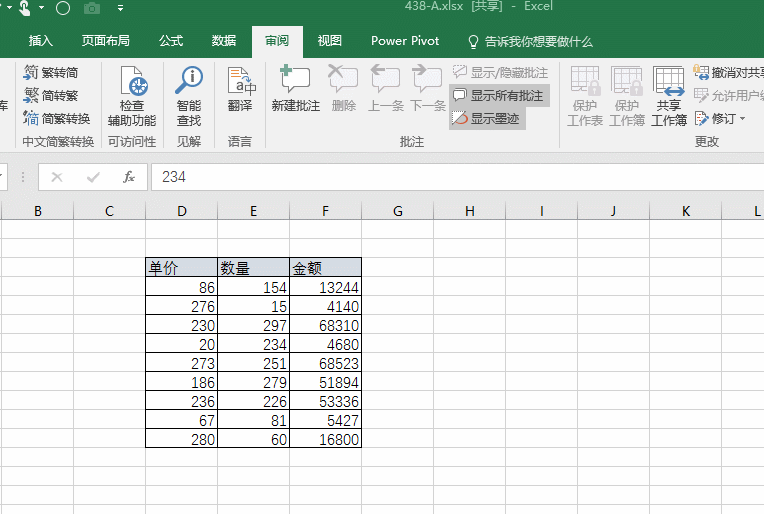Switch to the 公式 ribbon tab
This screenshot has height=514, width=764.
point(171,41)
